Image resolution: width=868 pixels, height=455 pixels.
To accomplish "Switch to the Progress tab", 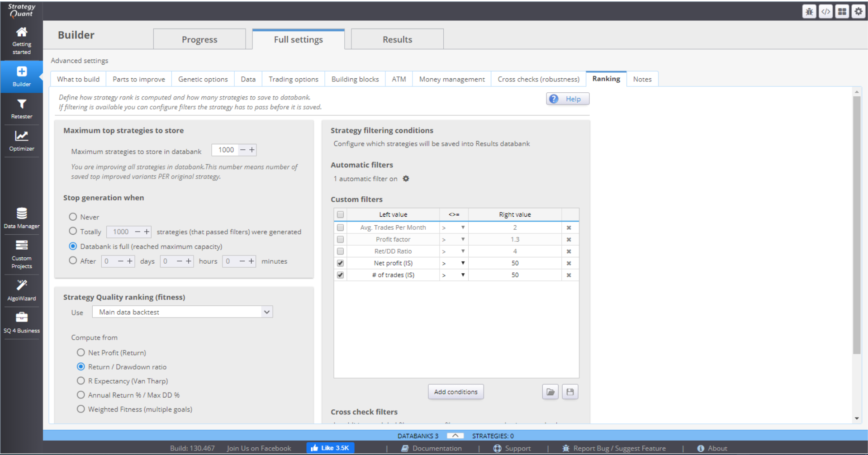I will (199, 39).
